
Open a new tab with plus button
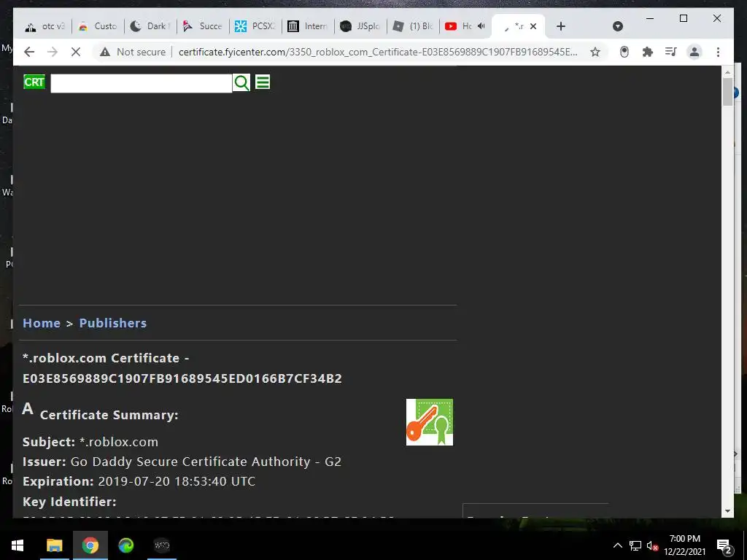coord(561,26)
